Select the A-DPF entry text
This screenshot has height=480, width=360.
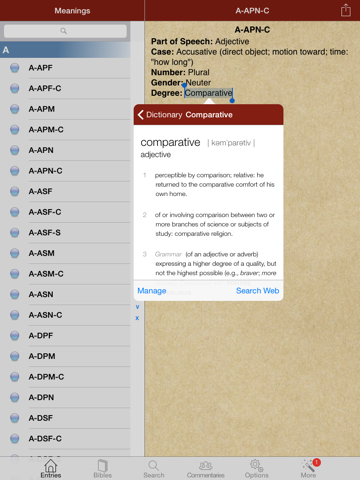point(41,336)
